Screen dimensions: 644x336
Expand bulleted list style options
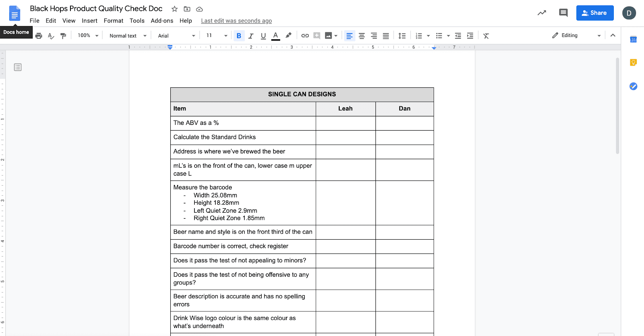click(448, 36)
